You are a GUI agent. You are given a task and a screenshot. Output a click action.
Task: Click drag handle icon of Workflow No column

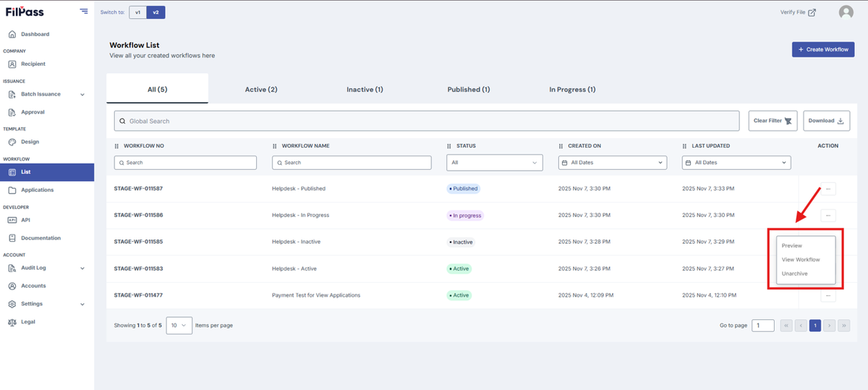click(x=117, y=146)
